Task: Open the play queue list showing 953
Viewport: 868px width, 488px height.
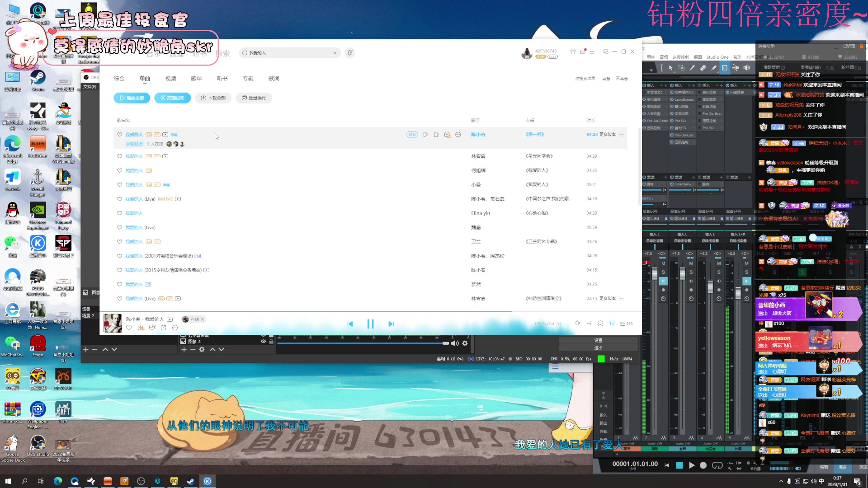Action: (626, 324)
